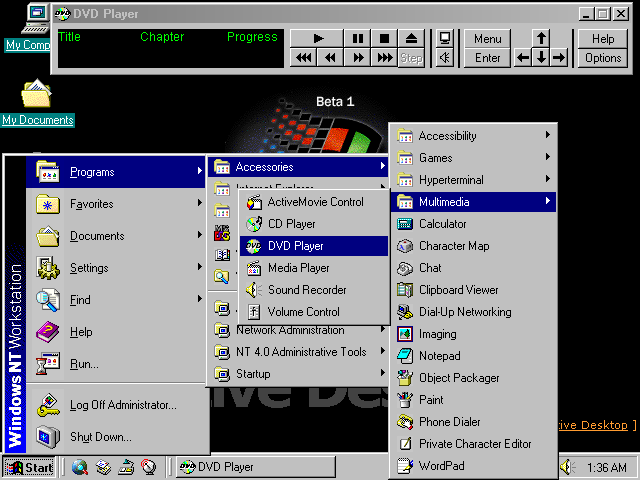Viewport: 640px width, 480px height.
Task: Expand the Accessibility submenu
Action: (x=473, y=136)
